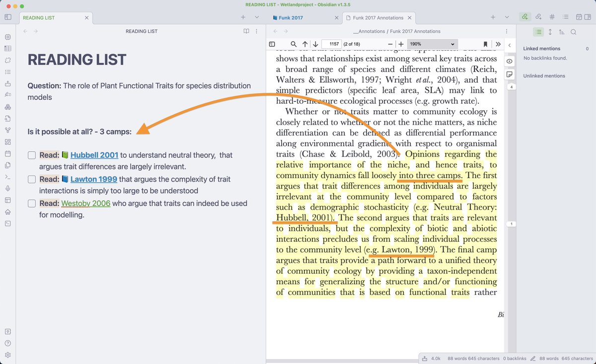Viewport: 596px width, 364px height.
Task: Expand PDF tools double-chevron menu
Action: (498, 44)
